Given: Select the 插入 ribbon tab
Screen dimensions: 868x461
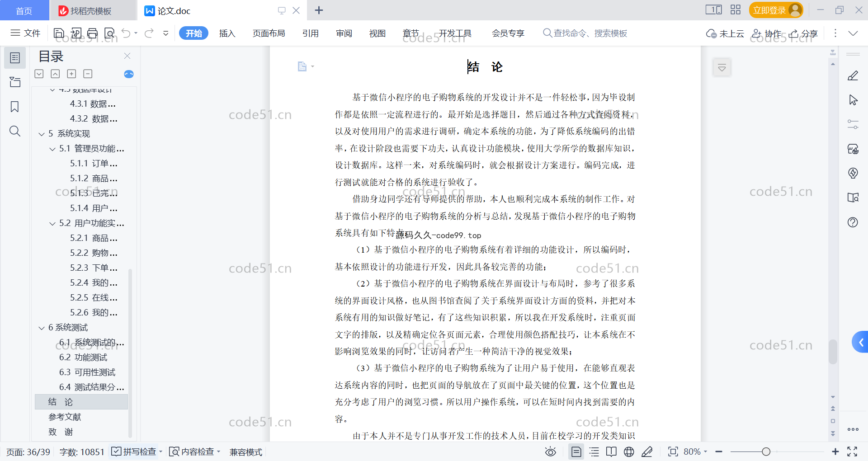Looking at the screenshot, I should tap(227, 33).
